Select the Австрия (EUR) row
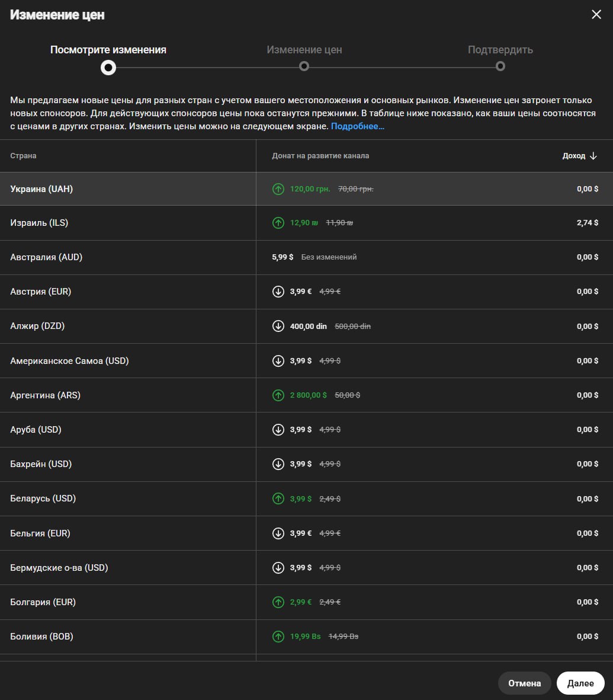The width and height of the screenshot is (613, 700). 307,292
